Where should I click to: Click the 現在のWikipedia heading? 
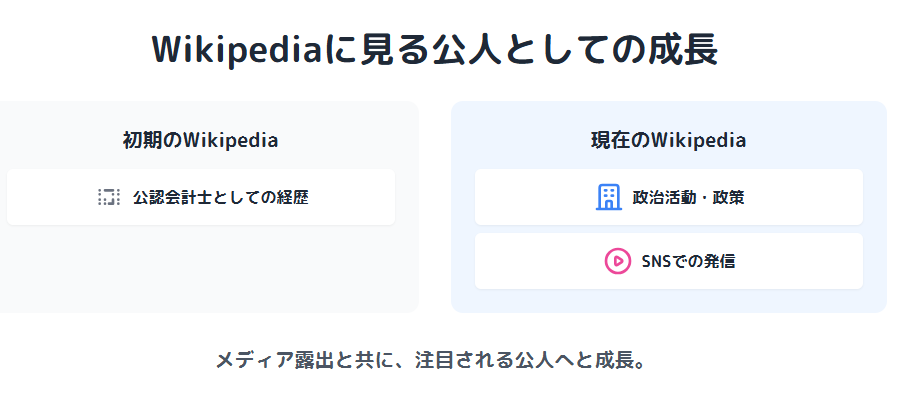[x=668, y=140]
